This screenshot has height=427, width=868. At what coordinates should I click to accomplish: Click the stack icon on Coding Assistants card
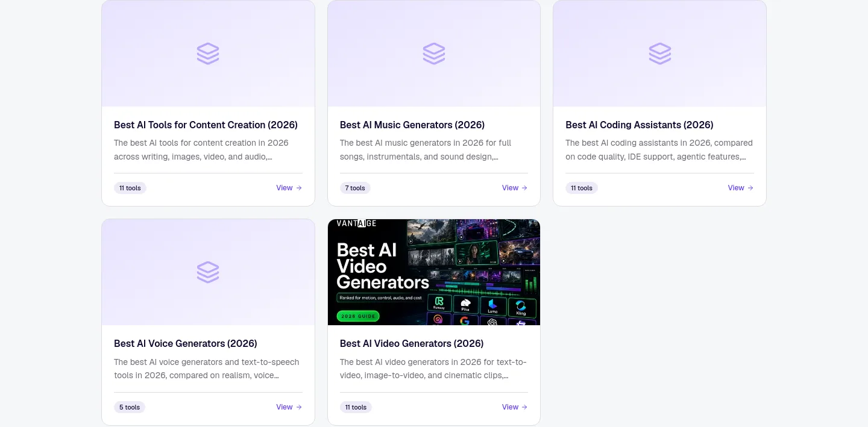659,54
